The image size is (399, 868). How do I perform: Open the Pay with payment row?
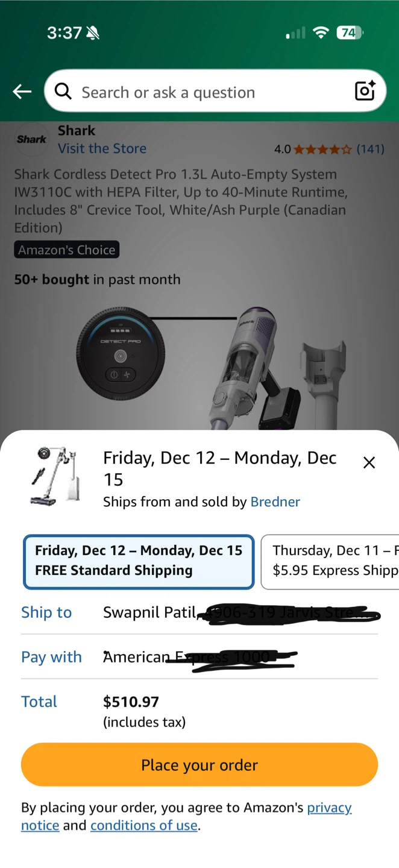199,657
